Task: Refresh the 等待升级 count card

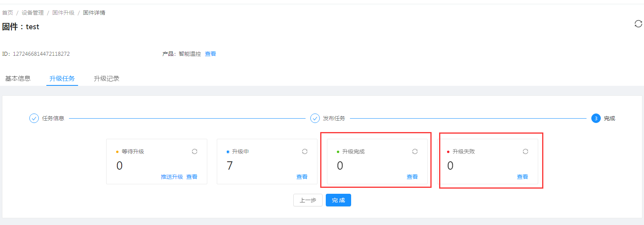Action: pyautogui.click(x=195, y=151)
